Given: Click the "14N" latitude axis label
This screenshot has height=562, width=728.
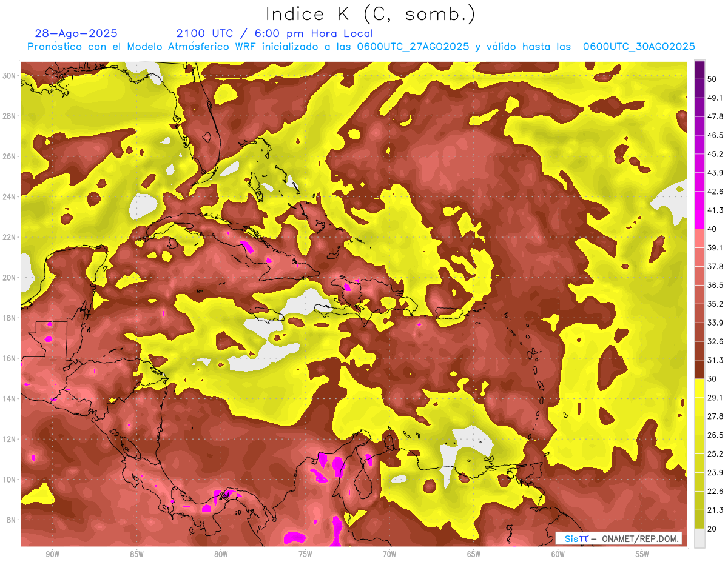Looking at the screenshot, I should pyautogui.click(x=9, y=398).
